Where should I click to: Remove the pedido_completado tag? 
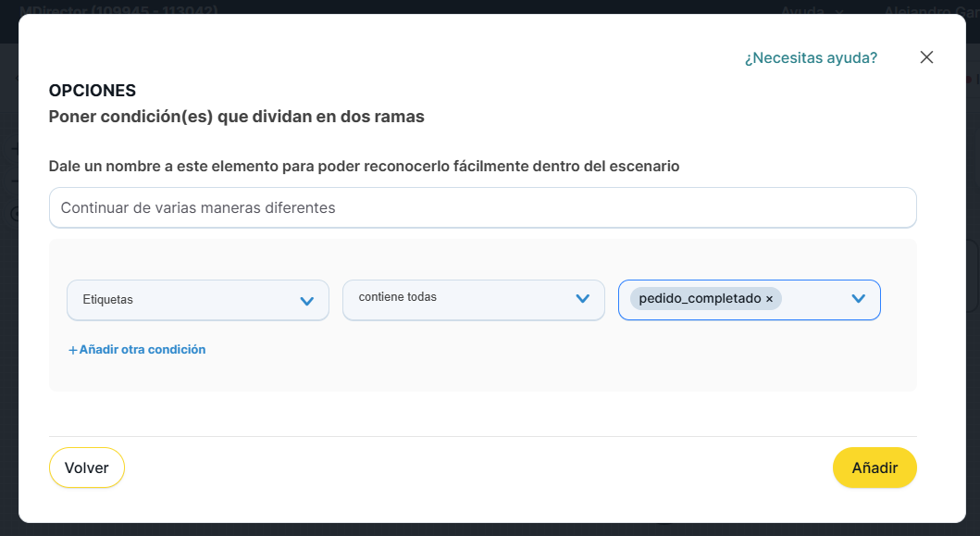pyautogui.click(x=769, y=299)
